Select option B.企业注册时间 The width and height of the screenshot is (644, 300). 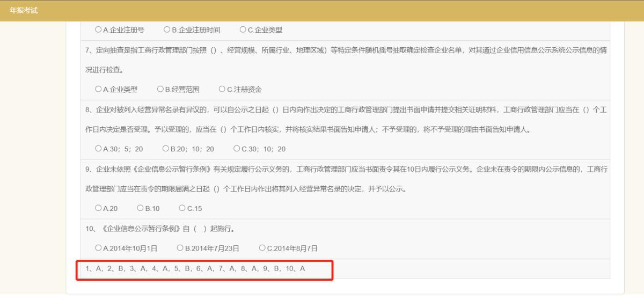[x=167, y=30]
